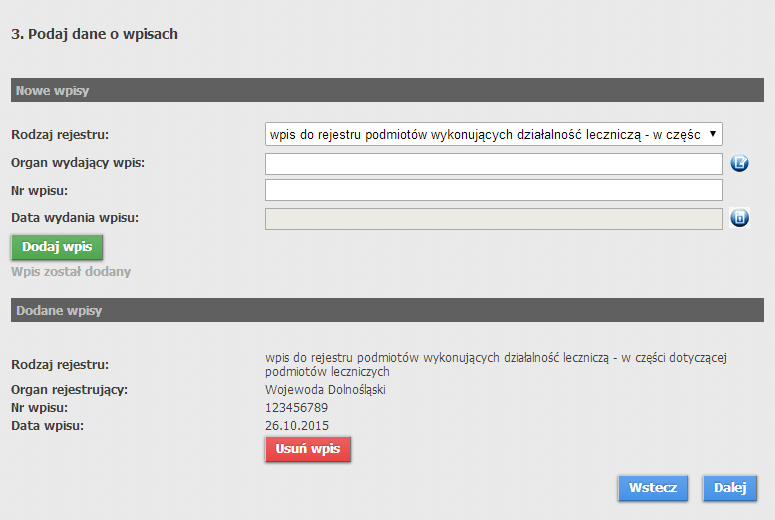Focus the Organ wydający wpis text field
The height and width of the screenshot is (520, 775).
pyautogui.click(x=493, y=164)
